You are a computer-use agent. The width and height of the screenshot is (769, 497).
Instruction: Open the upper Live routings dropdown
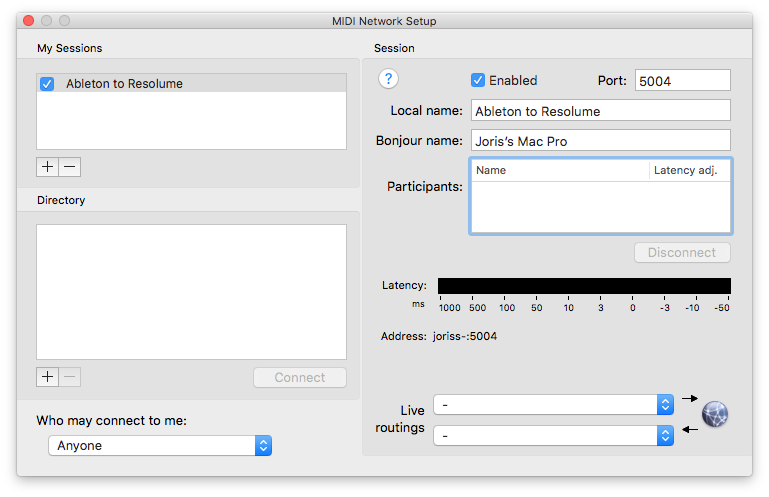554,404
